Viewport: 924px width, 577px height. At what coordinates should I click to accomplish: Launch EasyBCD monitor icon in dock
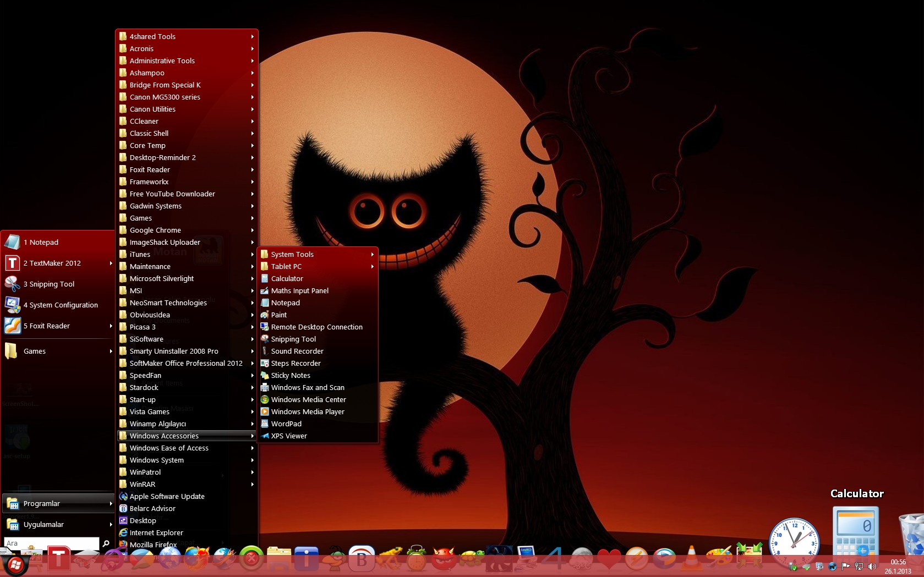(x=527, y=558)
